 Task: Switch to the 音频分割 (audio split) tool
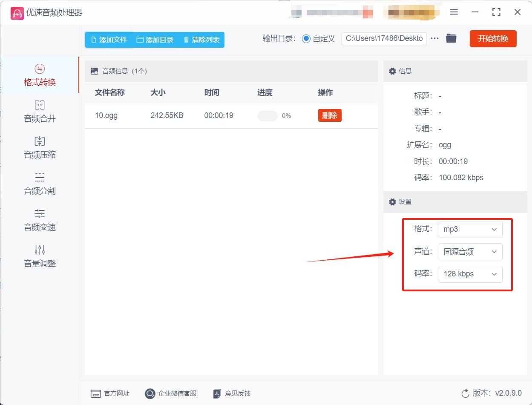(39, 184)
